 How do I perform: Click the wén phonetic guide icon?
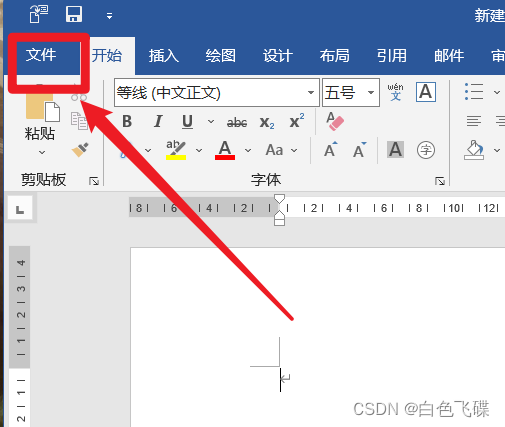(395, 92)
